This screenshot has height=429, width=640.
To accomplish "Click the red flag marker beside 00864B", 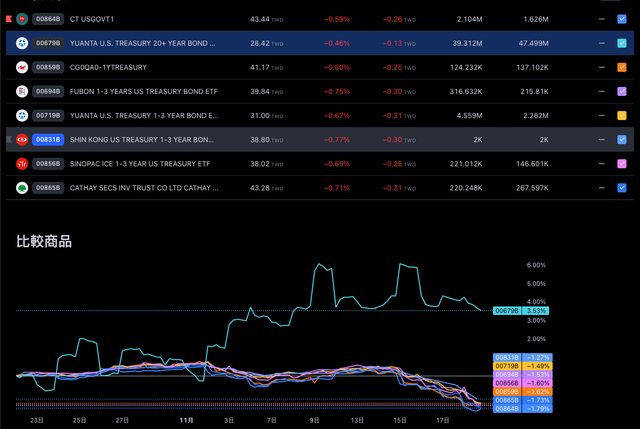I will (x=7, y=19).
